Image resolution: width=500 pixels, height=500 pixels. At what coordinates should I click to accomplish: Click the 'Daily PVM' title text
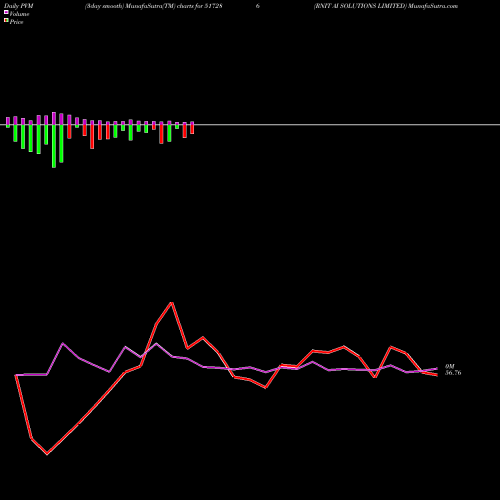[x=19, y=6]
